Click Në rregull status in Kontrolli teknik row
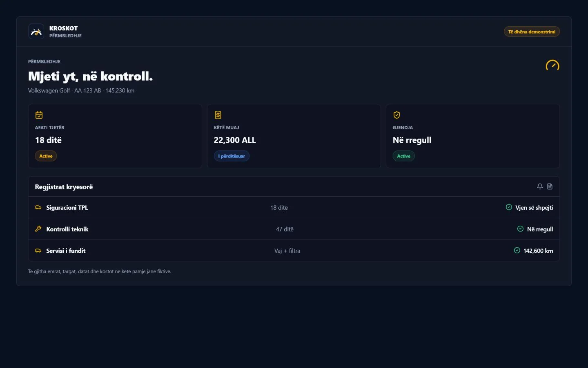The height and width of the screenshot is (368, 588). 540,229
